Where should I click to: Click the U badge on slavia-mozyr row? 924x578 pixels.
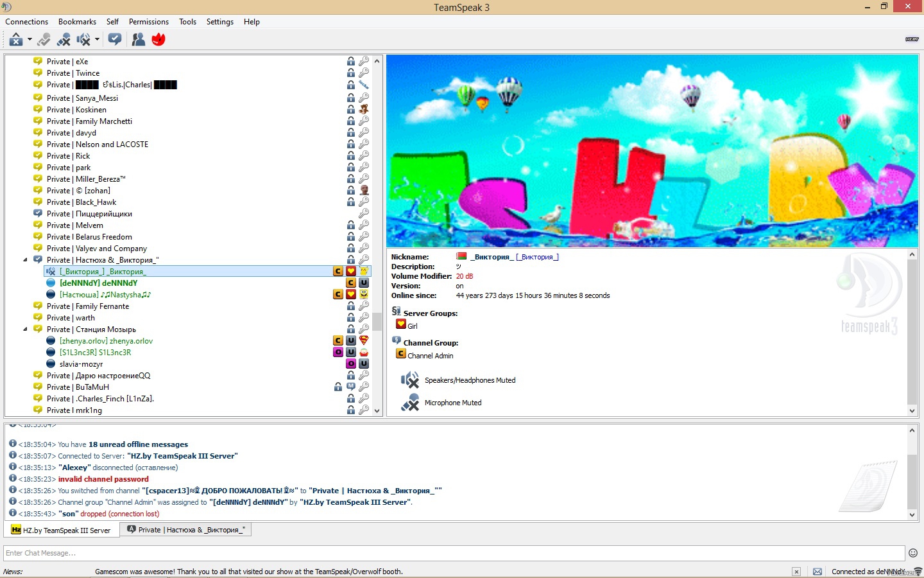click(x=364, y=363)
